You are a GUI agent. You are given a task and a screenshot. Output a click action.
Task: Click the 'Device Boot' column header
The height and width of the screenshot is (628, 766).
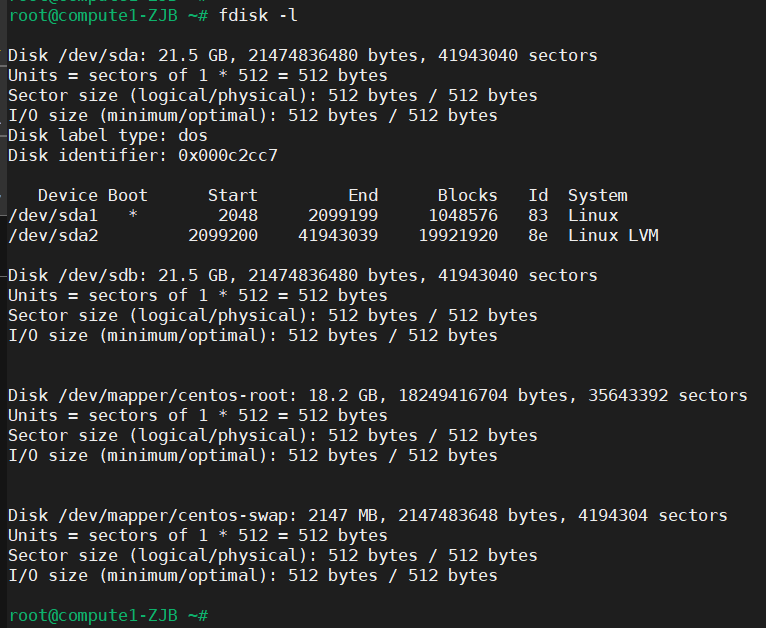pos(92,196)
